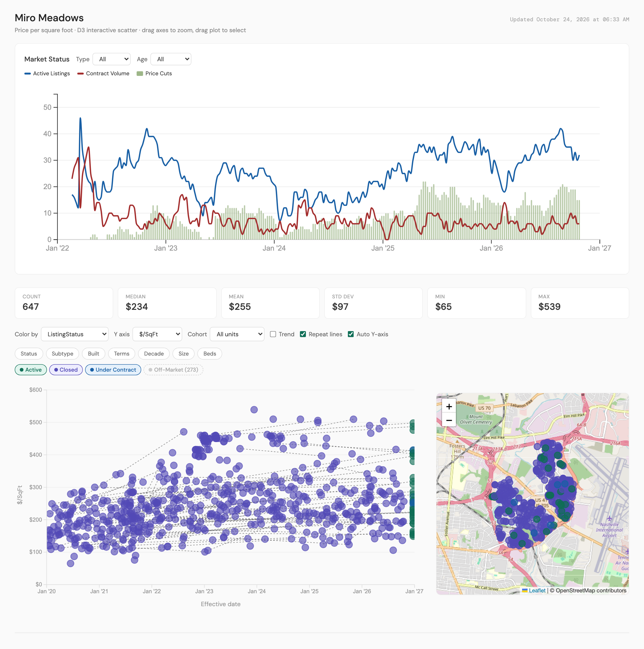This screenshot has height=649, width=644.
Task: Click Nashville International Airport on the map
Action: (x=609, y=530)
